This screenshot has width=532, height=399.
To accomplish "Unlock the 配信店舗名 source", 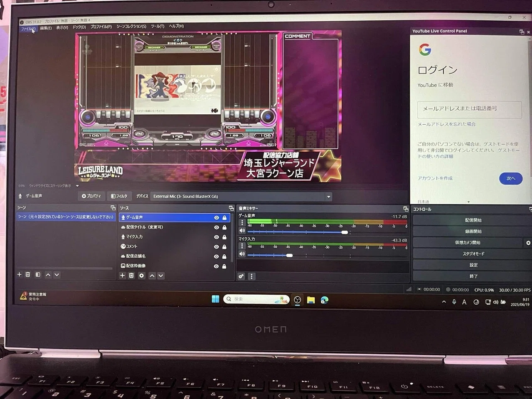I will tap(224, 256).
